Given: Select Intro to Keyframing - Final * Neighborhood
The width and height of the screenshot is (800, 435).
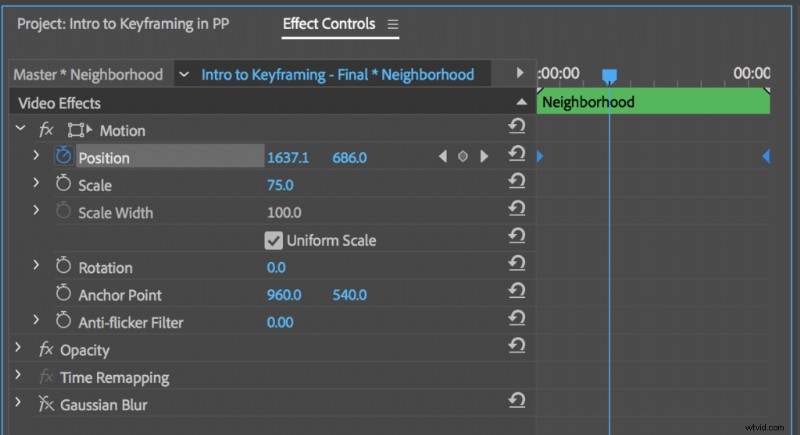Looking at the screenshot, I should [337, 74].
